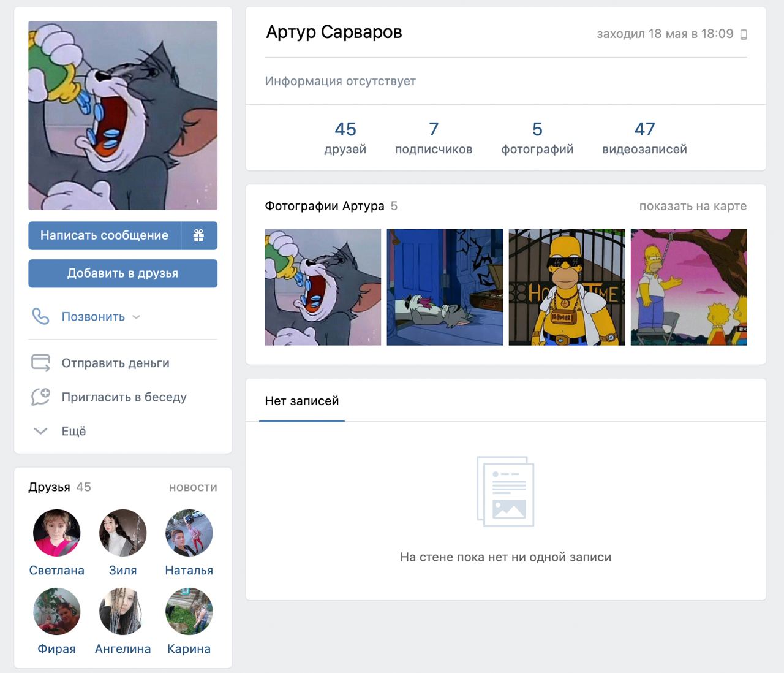The height and width of the screenshot is (673, 784).
Task: Click Написать сообщение button
Action: click(104, 235)
